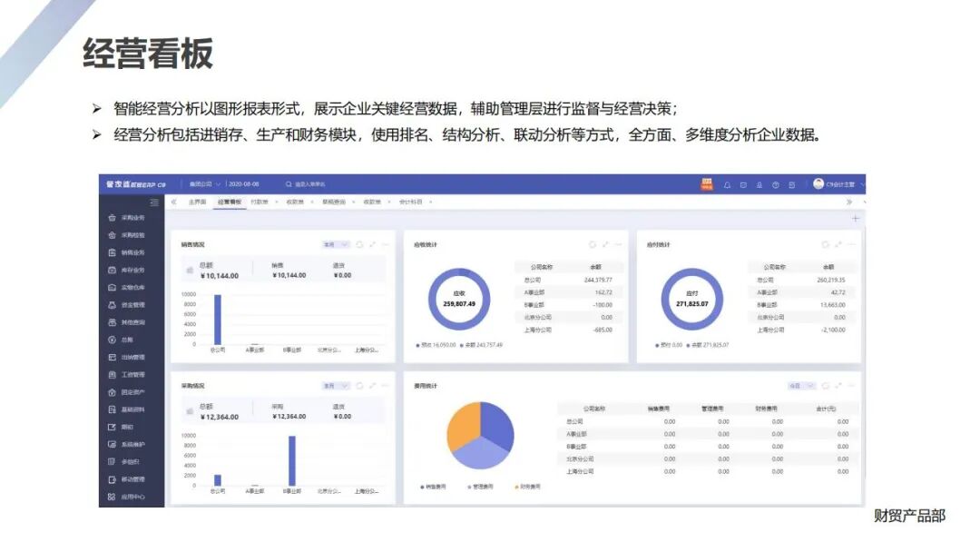Image resolution: width=980 pixels, height=552 pixels.
Task: Open the user account dropdown C9会计主管
Action: [838, 184]
